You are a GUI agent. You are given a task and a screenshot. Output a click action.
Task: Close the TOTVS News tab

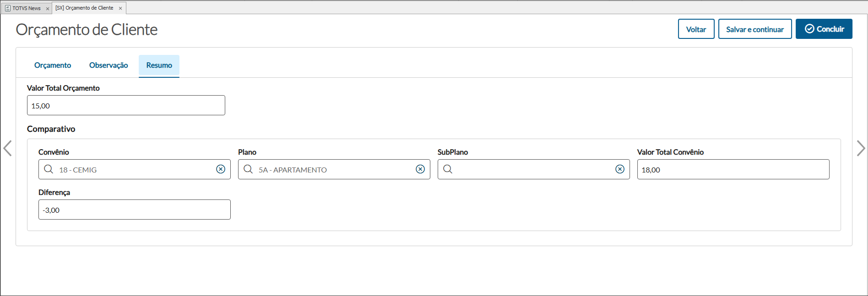48,9
